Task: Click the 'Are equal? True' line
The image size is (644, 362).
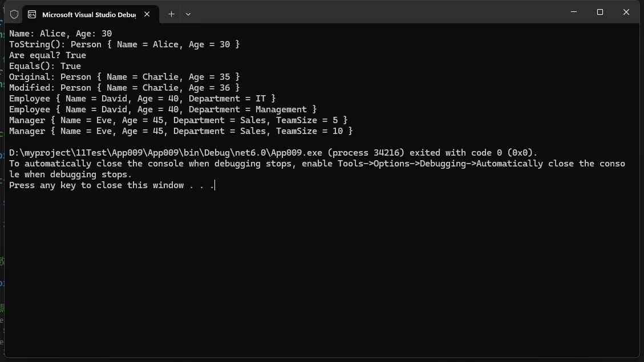Action: [48, 55]
